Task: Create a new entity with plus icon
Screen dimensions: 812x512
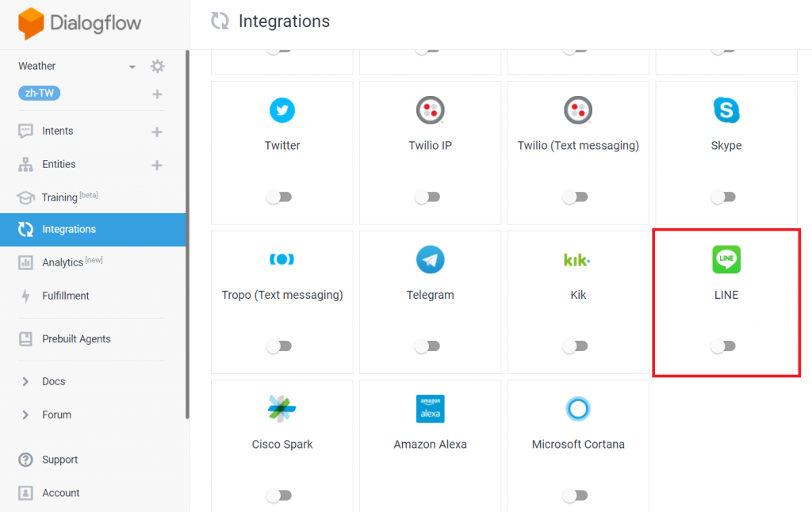Action: click(157, 165)
